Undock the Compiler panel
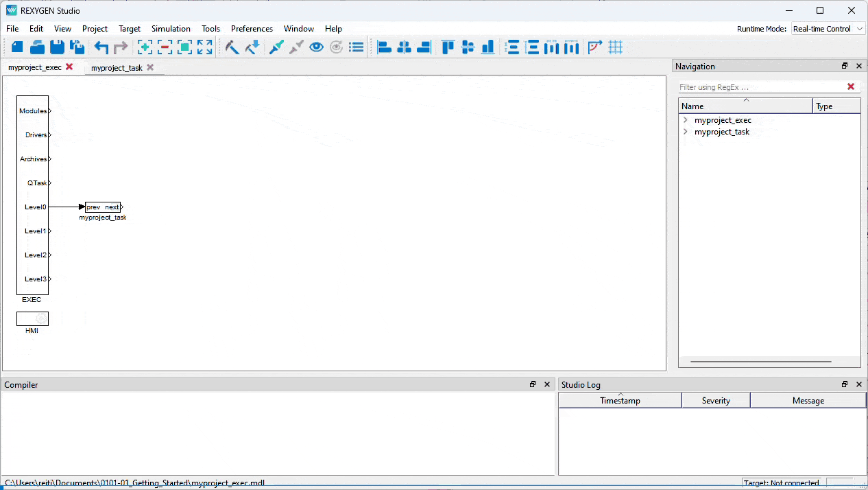This screenshot has width=868, height=490. click(x=533, y=384)
